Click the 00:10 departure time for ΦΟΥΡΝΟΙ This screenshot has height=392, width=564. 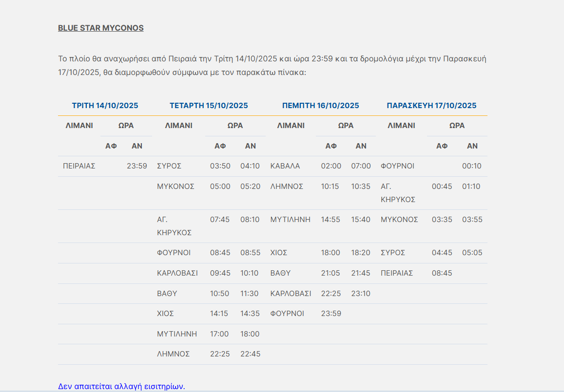471,166
